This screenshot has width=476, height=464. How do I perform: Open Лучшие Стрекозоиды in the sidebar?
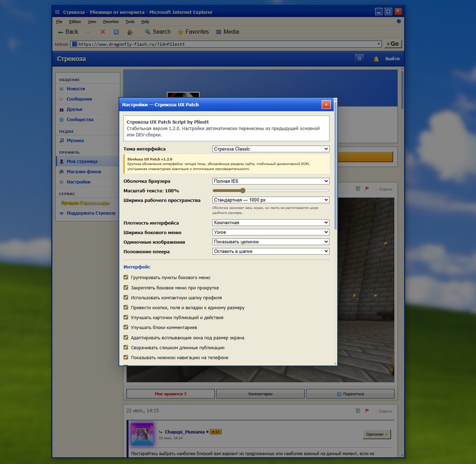(85, 203)
